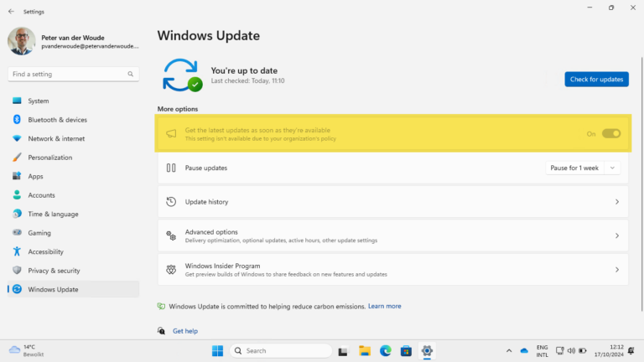
Task: Click the Network & internet Wi-Fi icon
Action: click(17, 138)
